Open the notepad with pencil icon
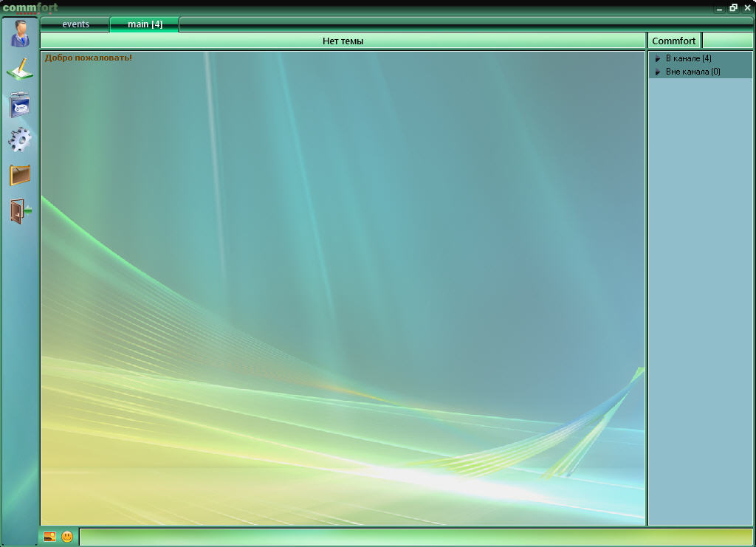 (x=20, y=69)
